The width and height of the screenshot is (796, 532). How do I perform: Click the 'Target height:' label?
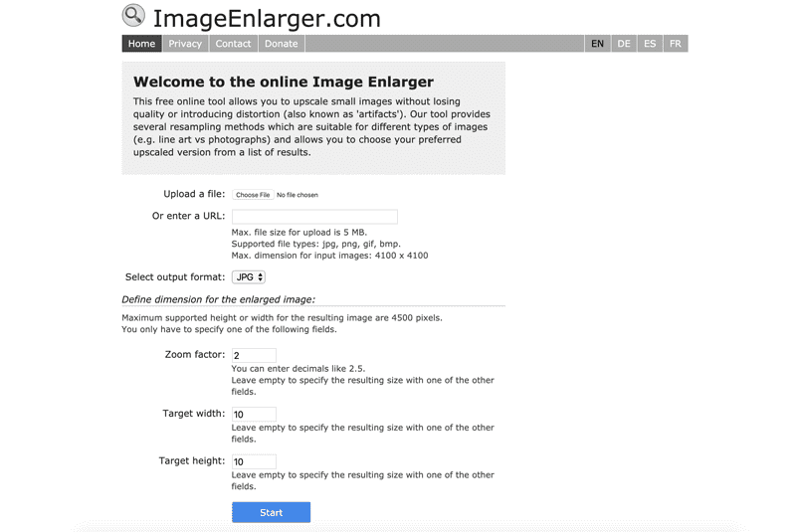[x=192, y=460]
